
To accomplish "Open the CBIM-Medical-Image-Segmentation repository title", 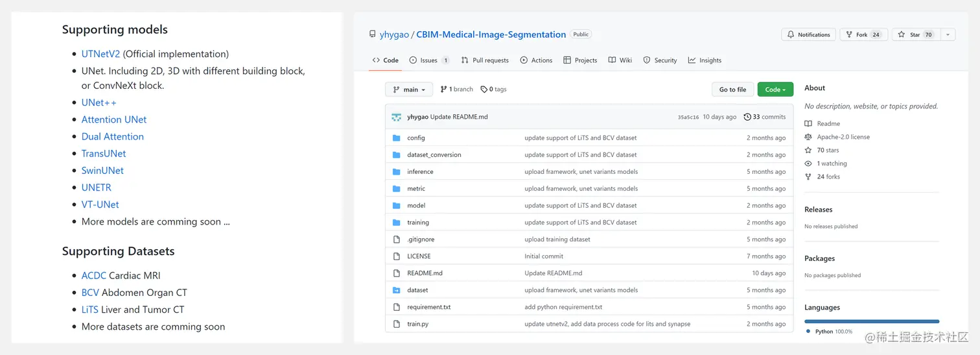I will pyautogui.click(x=491, y=34).
